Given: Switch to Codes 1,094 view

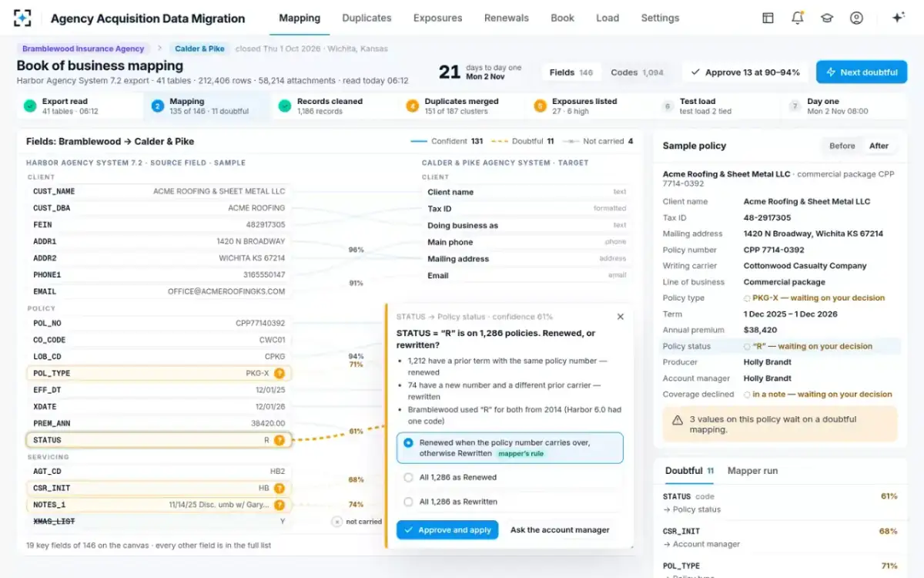Looking at the screenshot, I should (x=637, y=72).
